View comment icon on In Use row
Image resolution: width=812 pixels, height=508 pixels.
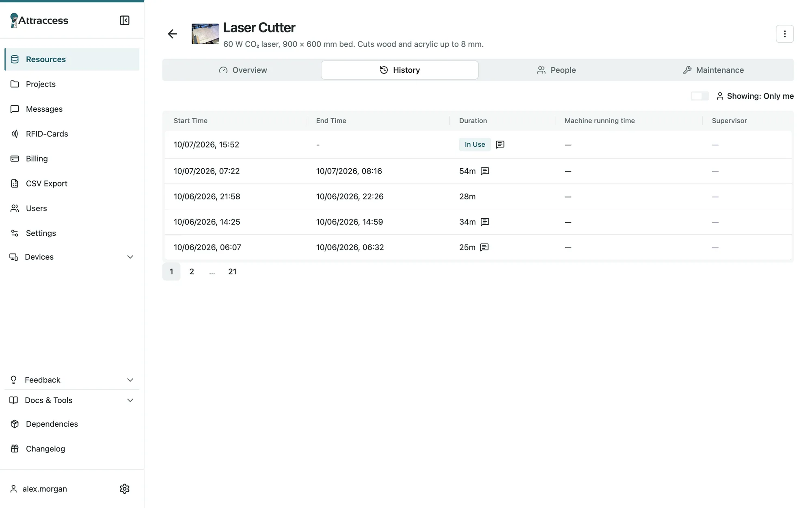coord(500,145)
